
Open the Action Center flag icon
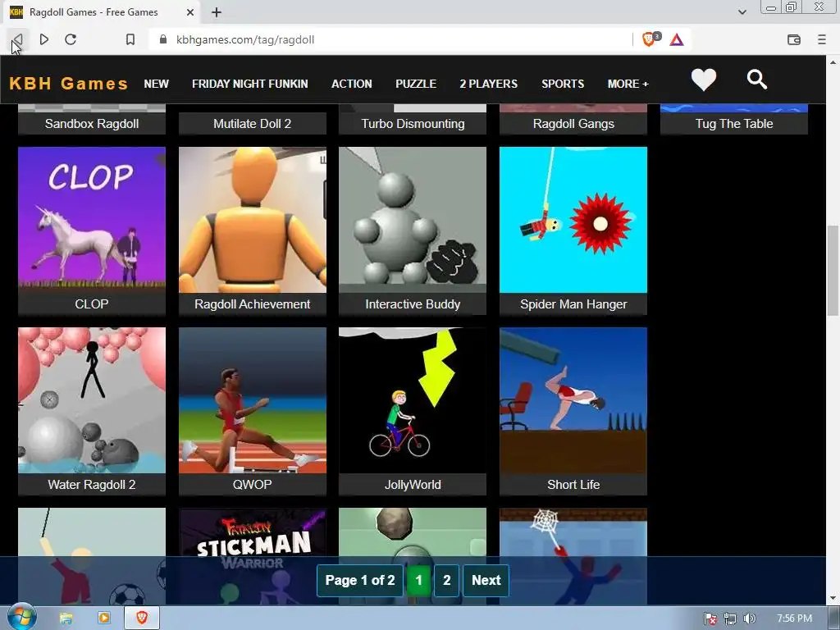pyautogui.click(x=710, y=619)
